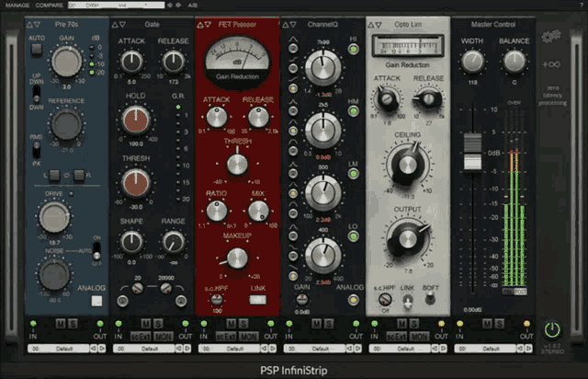Flip the RMS/PK switch in Pre 70s

pyautogui.click(x=36, y=150)
